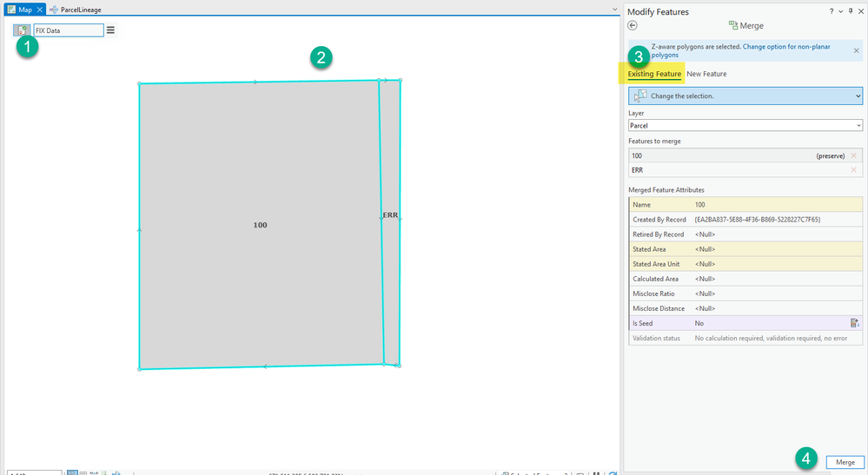The width and height of the screenshot is (868, 475).
Task: Switch to the ParcelLineage tab
Action: (x=76, y=10)
